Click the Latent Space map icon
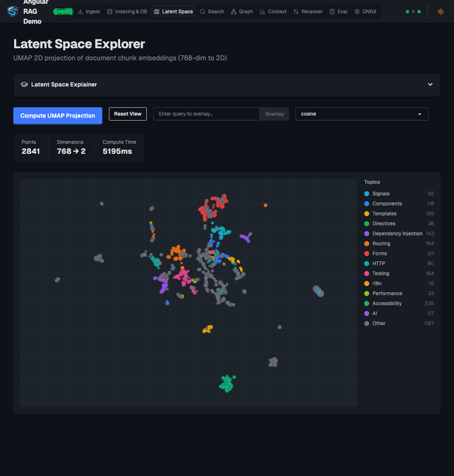 (x=157, y=12)
